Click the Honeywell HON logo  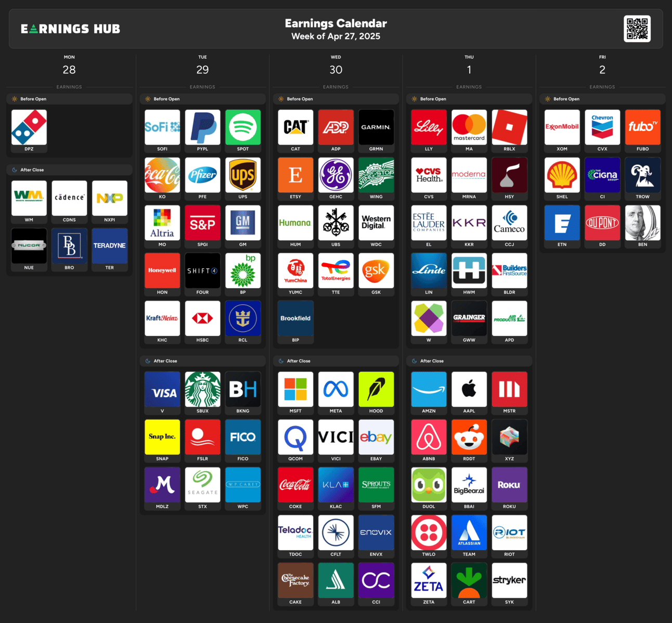click(x=162, y=270)
